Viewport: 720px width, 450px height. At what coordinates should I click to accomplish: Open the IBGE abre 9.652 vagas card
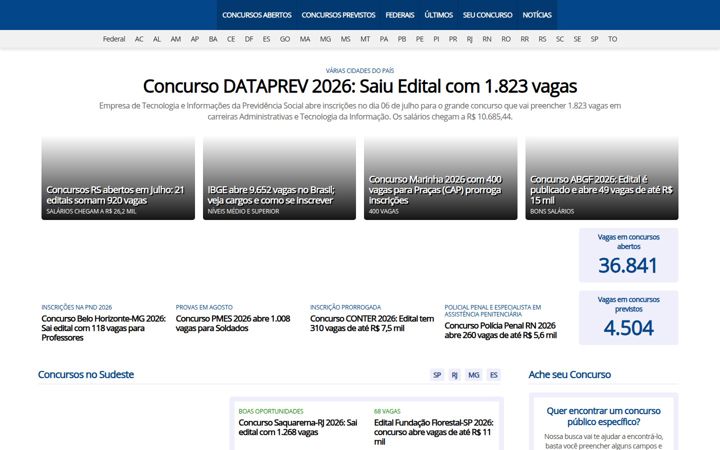point(279,178)
